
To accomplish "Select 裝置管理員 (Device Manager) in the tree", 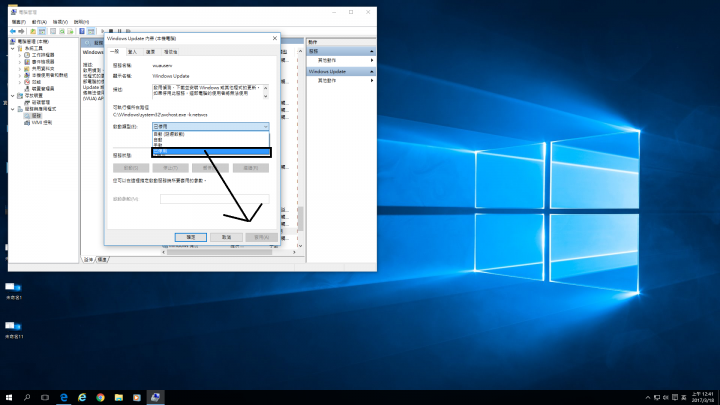I will pyautogui.click(x=43, y=89).
